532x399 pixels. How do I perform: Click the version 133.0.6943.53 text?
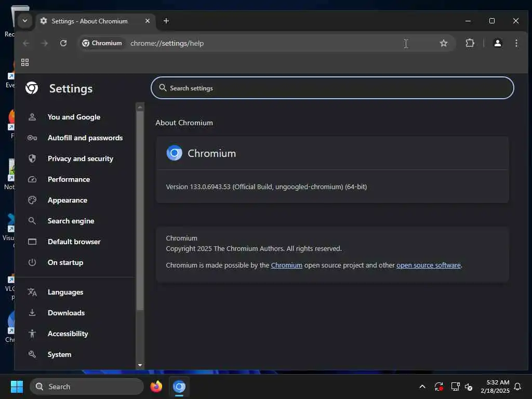pos(267,187)
